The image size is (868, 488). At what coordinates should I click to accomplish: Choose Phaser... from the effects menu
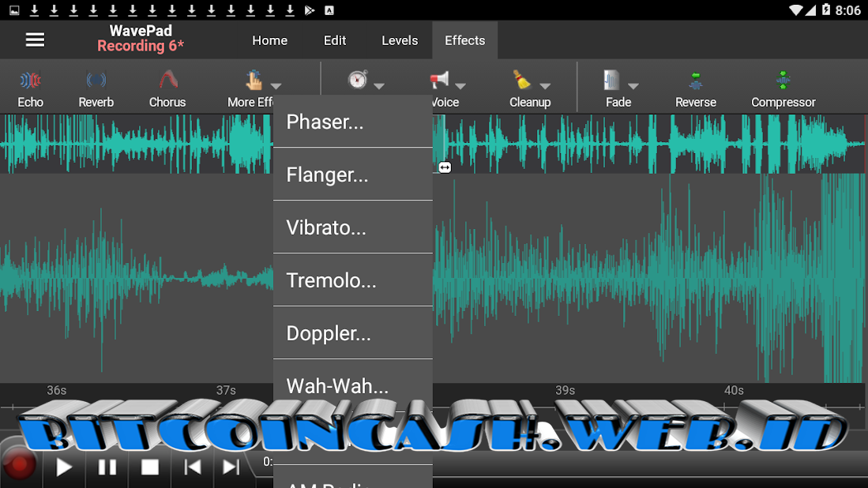352,122
